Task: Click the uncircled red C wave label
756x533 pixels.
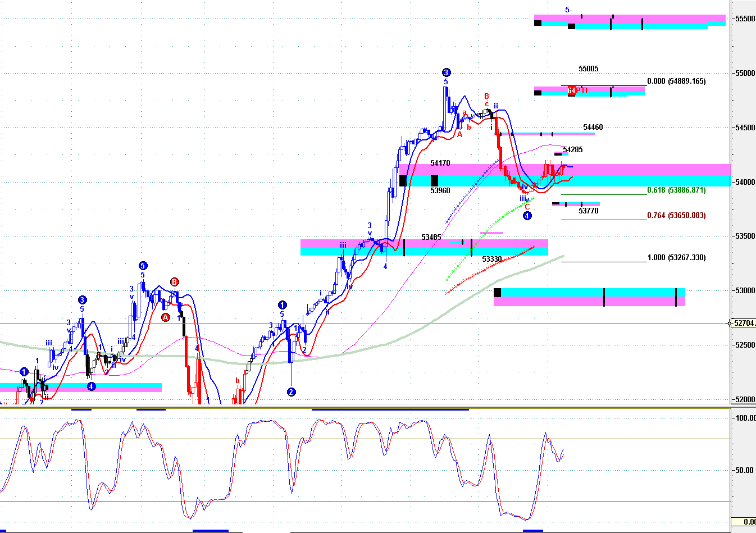Action: pyautogui.click(x=527, y=207)
